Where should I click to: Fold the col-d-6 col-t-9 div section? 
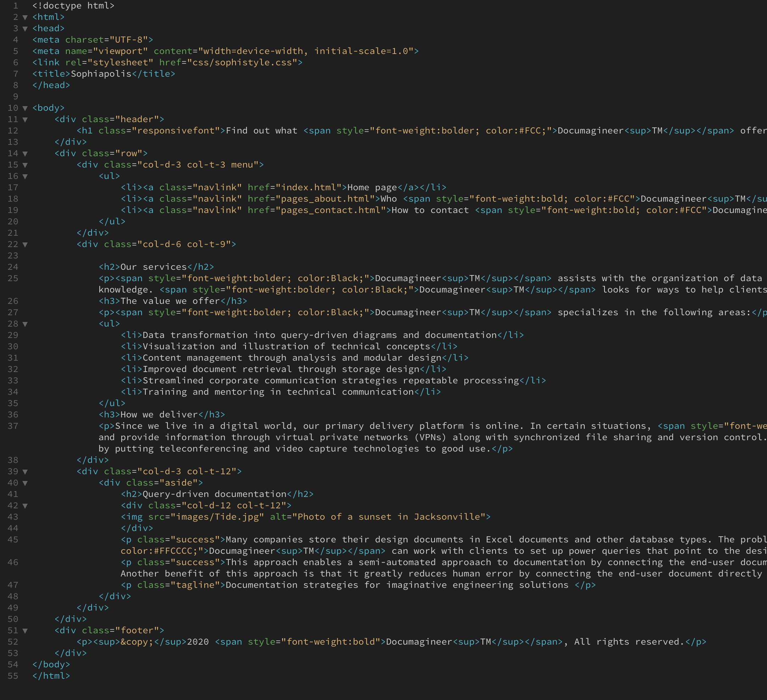[x=25, y=244]
